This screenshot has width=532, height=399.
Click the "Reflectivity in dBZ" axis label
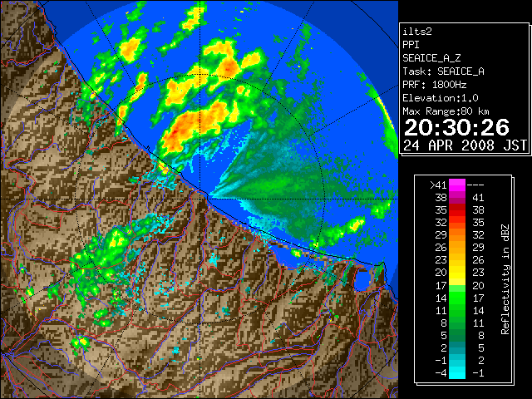tap(505, 279)
